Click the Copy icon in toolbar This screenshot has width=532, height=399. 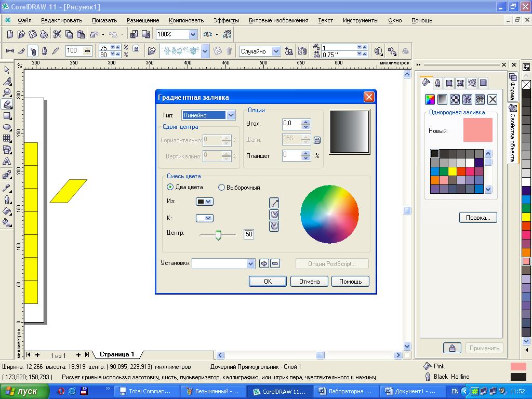pos(69,34)
